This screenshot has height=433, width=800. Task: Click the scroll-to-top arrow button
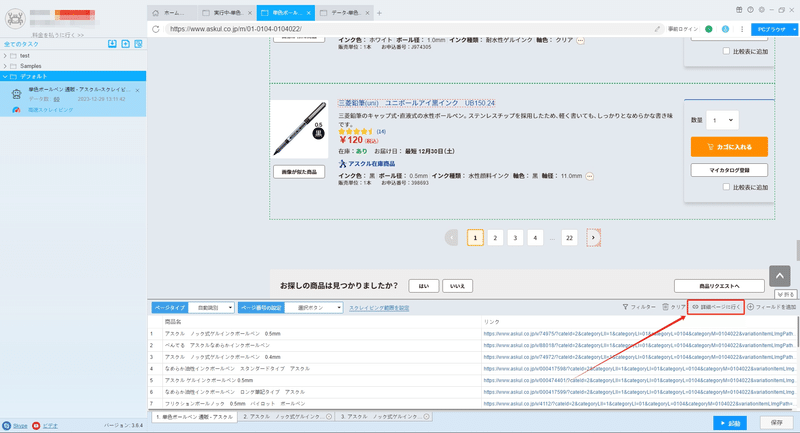(780, 276)
